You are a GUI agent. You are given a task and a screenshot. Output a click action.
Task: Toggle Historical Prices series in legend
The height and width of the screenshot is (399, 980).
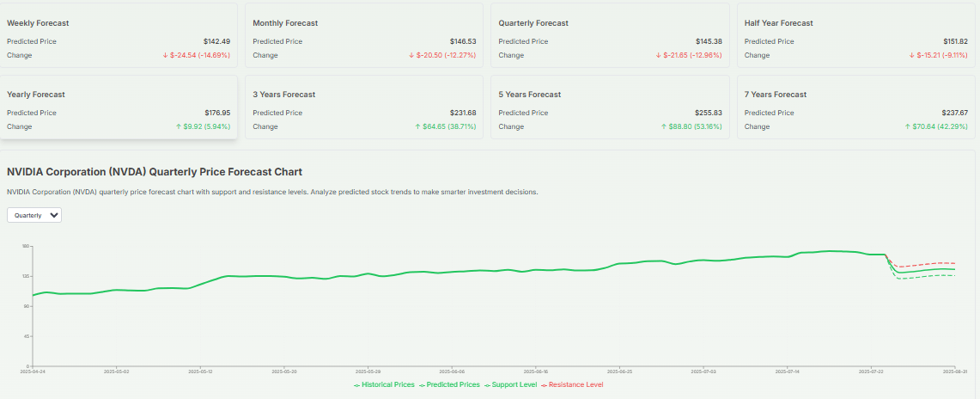pyautogui.click(x=384, y=384)
